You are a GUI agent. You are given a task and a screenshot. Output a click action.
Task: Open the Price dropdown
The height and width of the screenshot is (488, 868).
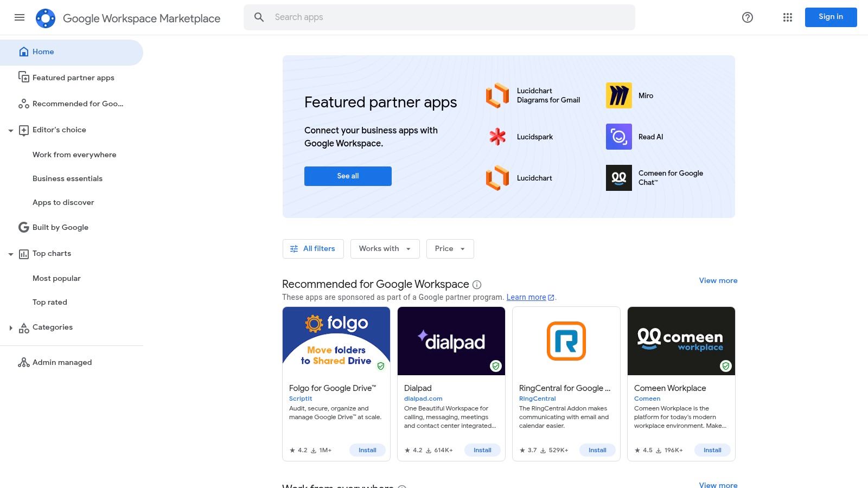click(x=450, y=249)
